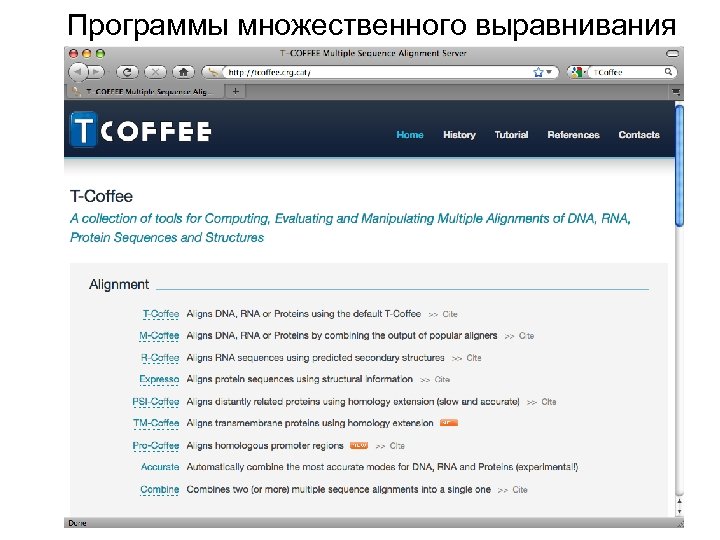This screenshot has width=720, height=540.
Task: Click the Google search engine icon
Action: pos(577,72)
